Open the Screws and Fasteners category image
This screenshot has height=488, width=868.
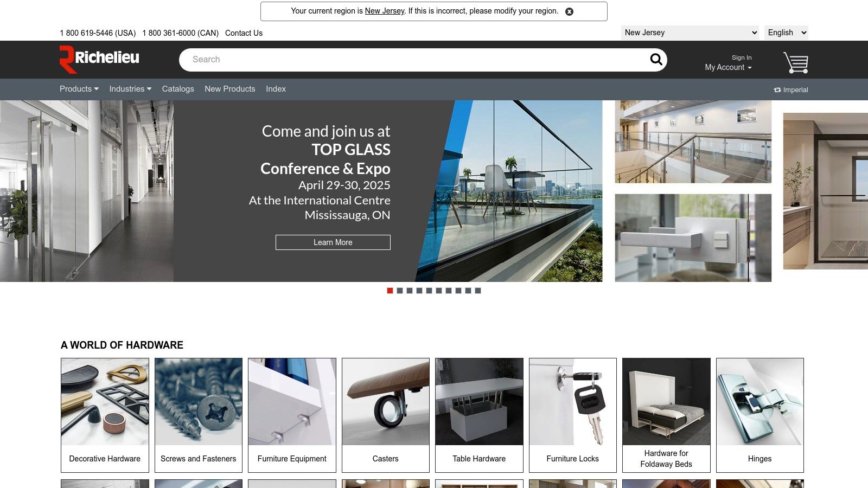199,402
